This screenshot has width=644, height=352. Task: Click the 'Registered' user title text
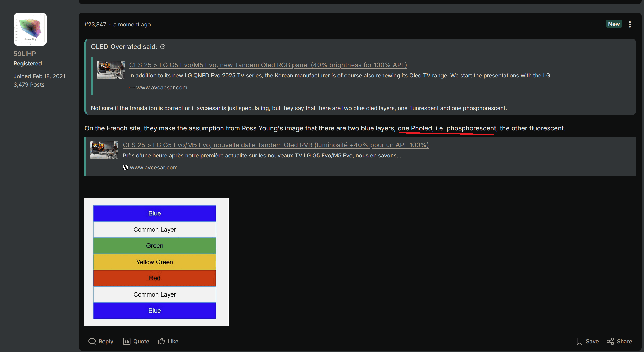click(x=28, y=64)
